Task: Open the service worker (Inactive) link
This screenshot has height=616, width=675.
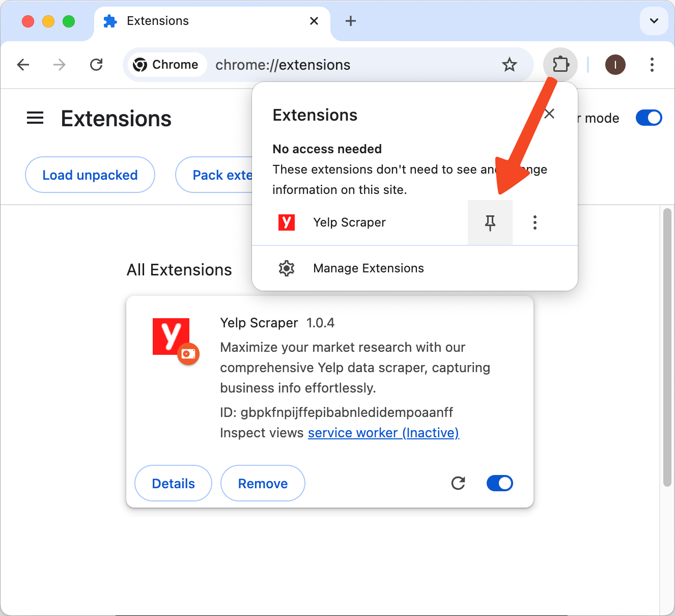Action: tap(383, 433)
